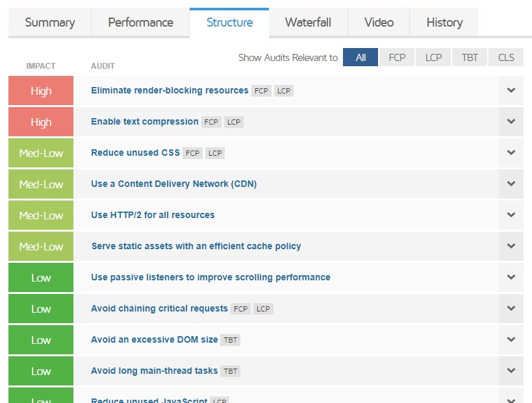Expand the Eliminate render-blocking resources audit chevron
The image size is (532, 403).
pyautogui.click(x=511, y=91)
